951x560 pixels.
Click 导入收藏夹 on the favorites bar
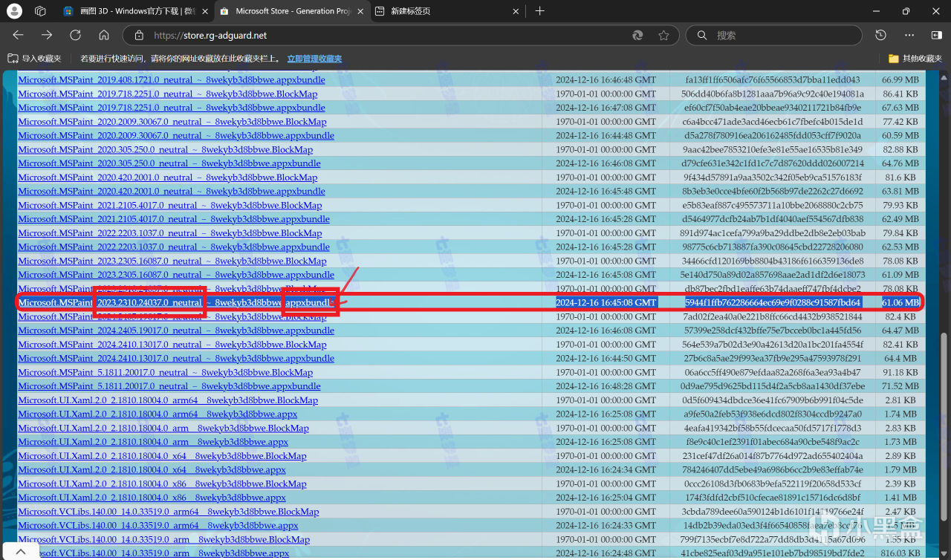coord(34,59)
